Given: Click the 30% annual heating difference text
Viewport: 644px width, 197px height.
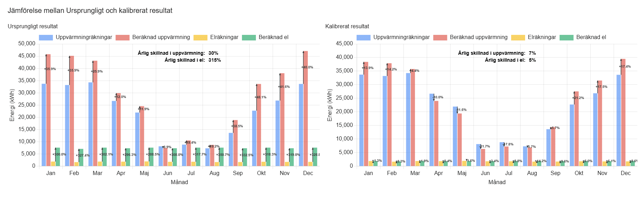Looking at the screenshot, I should click(x=213, y=53).
